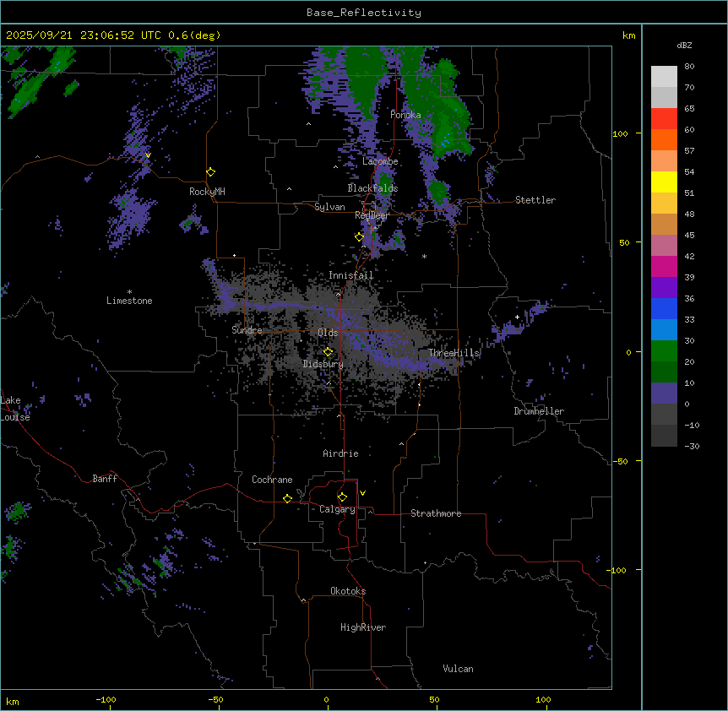Click the Ponoka city label
The height and width of the screenshot is (711, 728).
click(x=405, y=115)
